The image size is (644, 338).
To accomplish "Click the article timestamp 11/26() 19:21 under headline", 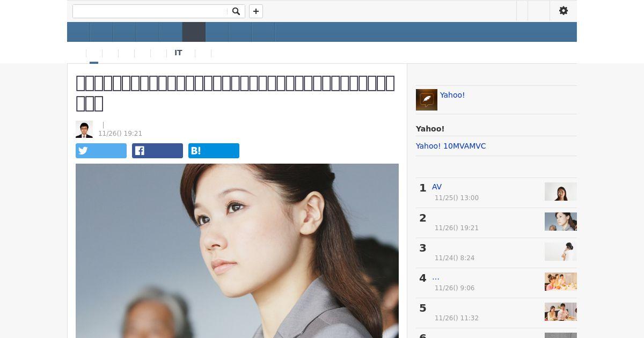I will [x=120, y=134].
